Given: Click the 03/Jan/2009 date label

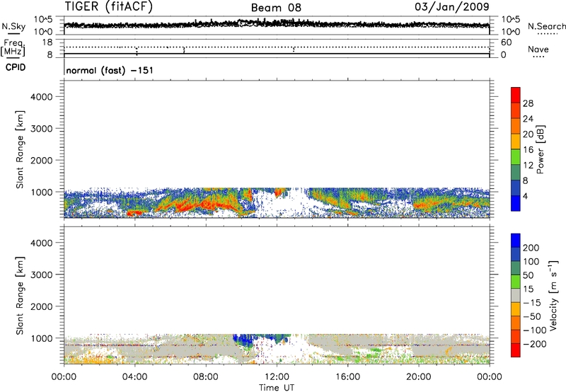Looking at the screenshot, I should tap(452, 7).
